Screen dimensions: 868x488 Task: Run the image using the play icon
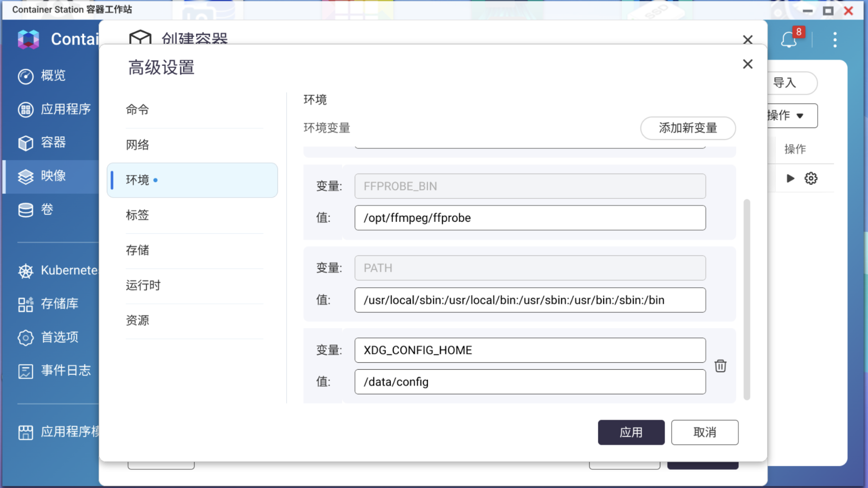point(790,178)
